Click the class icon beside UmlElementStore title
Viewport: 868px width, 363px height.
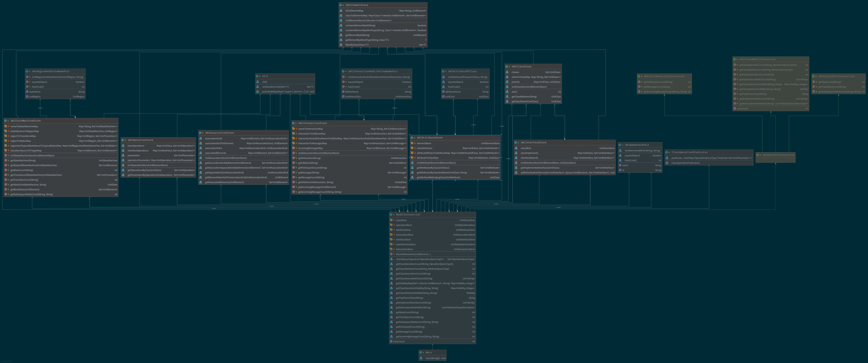tap(341, 5)
